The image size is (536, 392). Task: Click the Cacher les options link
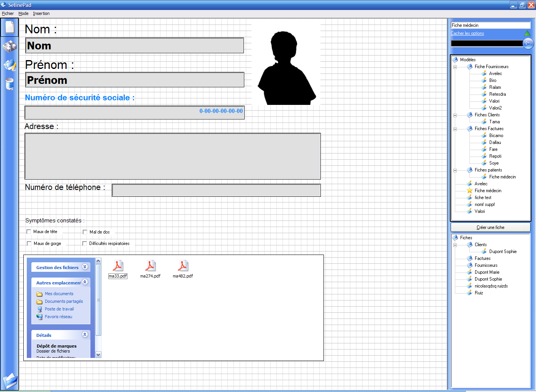click(x=467, y=33)
